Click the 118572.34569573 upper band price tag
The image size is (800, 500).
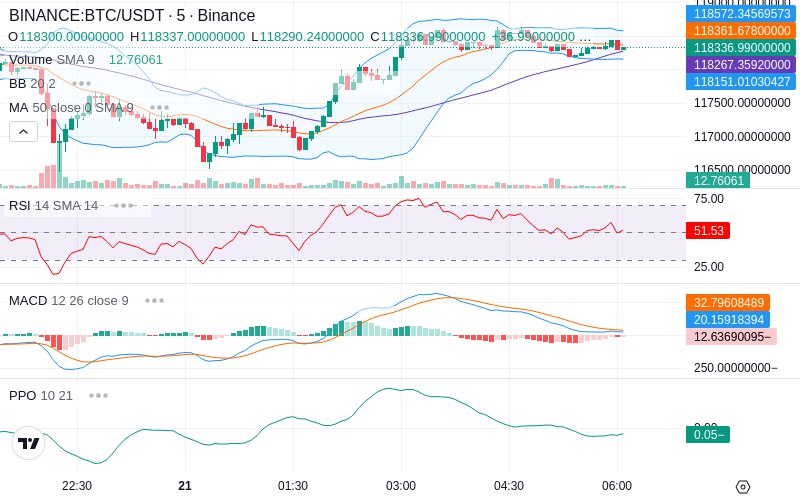741,14
